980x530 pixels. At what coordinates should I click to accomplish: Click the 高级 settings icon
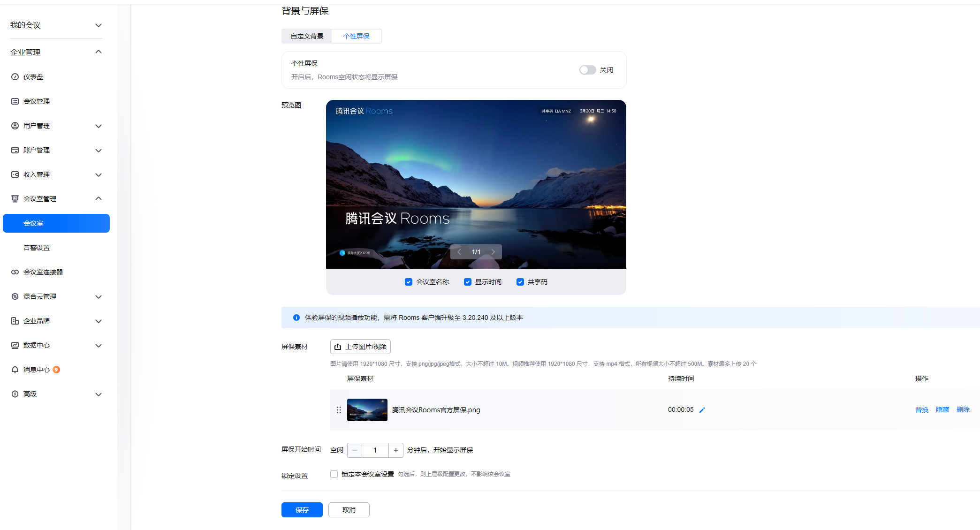coord(15,394)
